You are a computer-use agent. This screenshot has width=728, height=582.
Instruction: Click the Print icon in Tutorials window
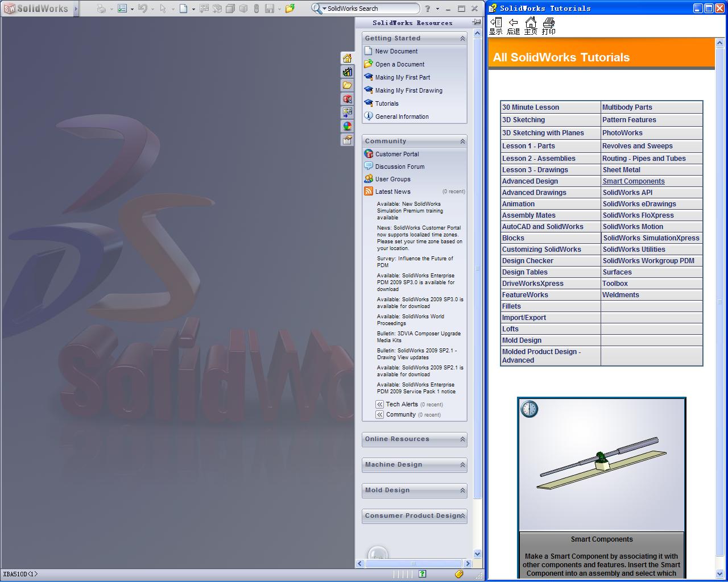548,26
